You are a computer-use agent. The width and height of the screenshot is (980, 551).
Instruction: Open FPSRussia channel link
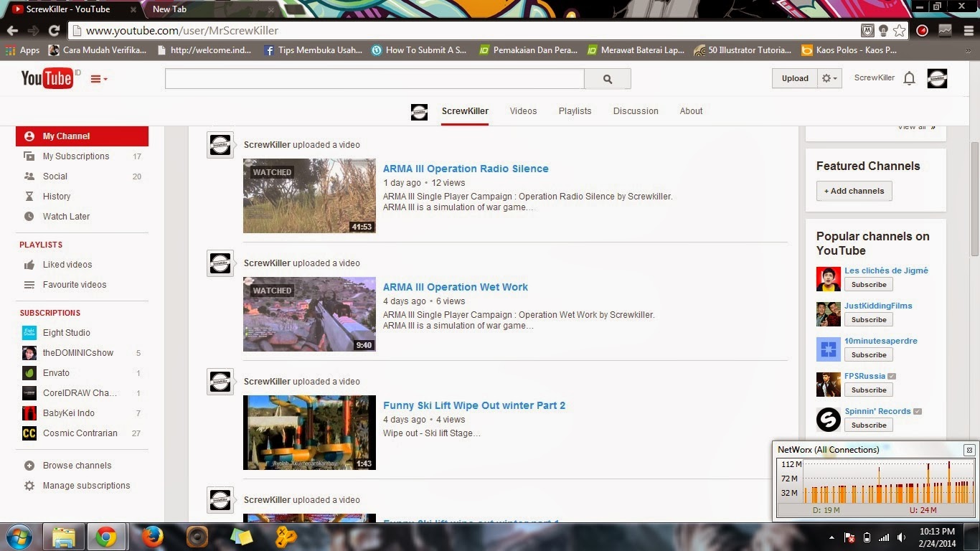click(x=865, y=376)
